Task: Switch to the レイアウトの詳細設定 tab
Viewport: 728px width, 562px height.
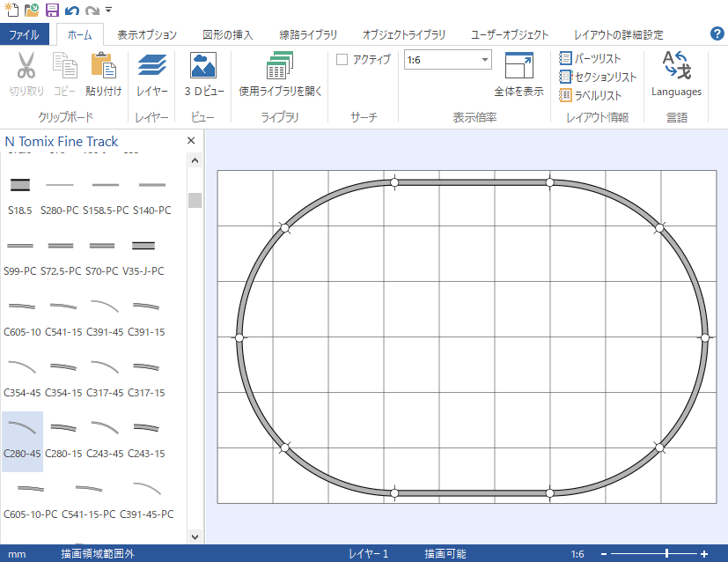Action: pyautogui.click(x=619, y=35)
